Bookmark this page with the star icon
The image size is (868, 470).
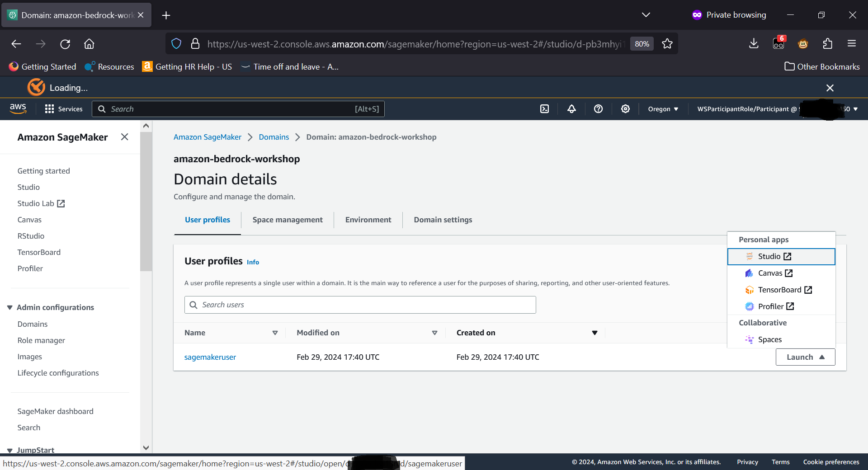pos(667,44)
